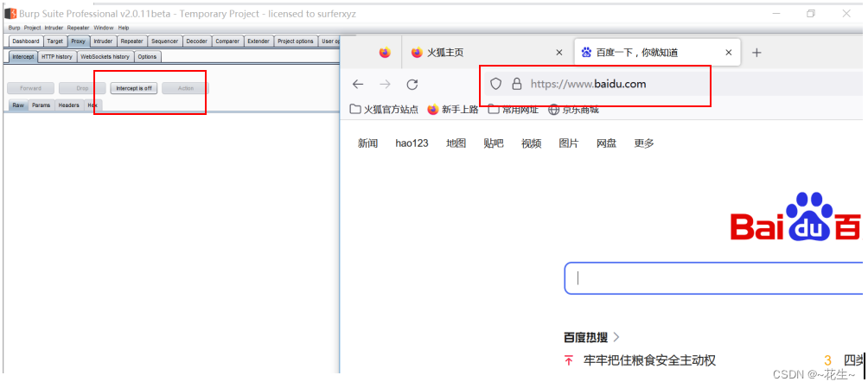868x388 pixels.
Task: Open the hao123 link
Action: [412, 143]
